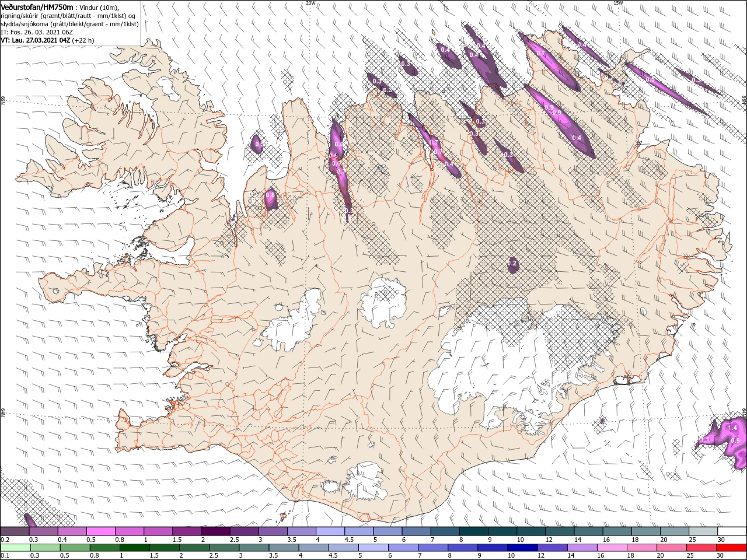Pick the 12 teal swatch on the snow scale

(x=560, y=531)
